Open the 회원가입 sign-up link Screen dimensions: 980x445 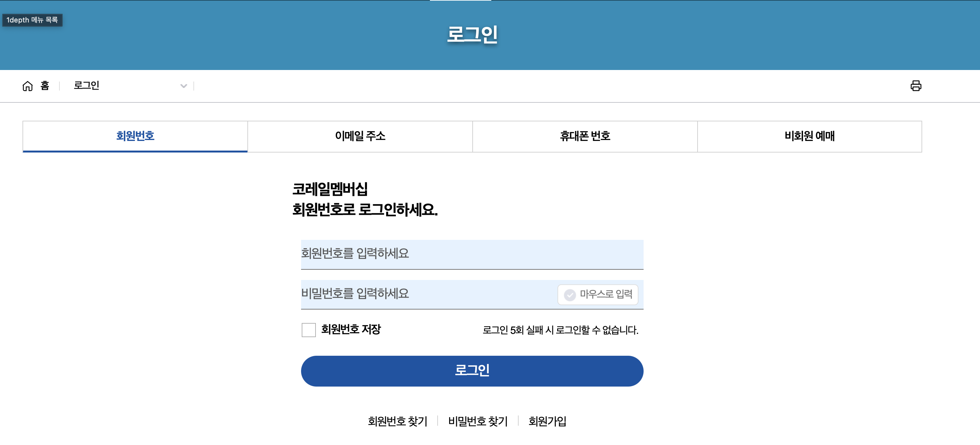point(547,421)
